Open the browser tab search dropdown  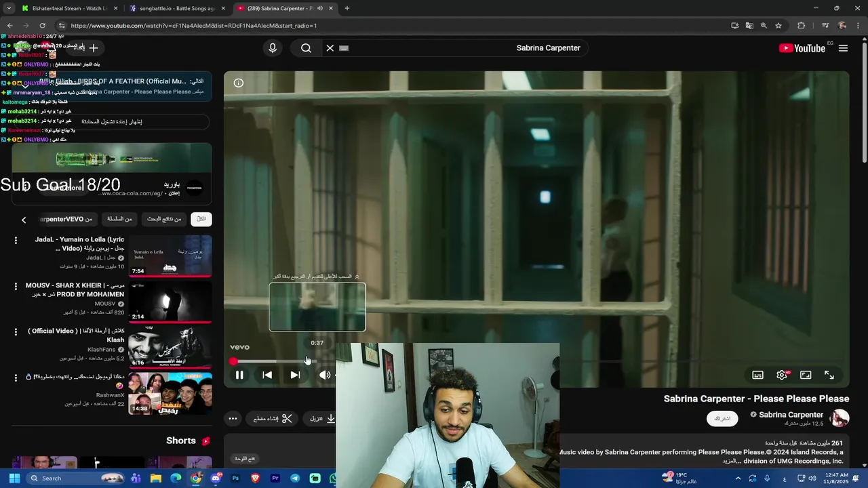[x=9, y=8]
